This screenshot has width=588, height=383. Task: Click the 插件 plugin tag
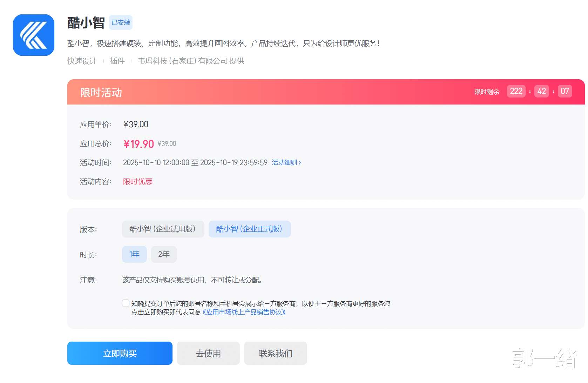[x=117, y=61]
